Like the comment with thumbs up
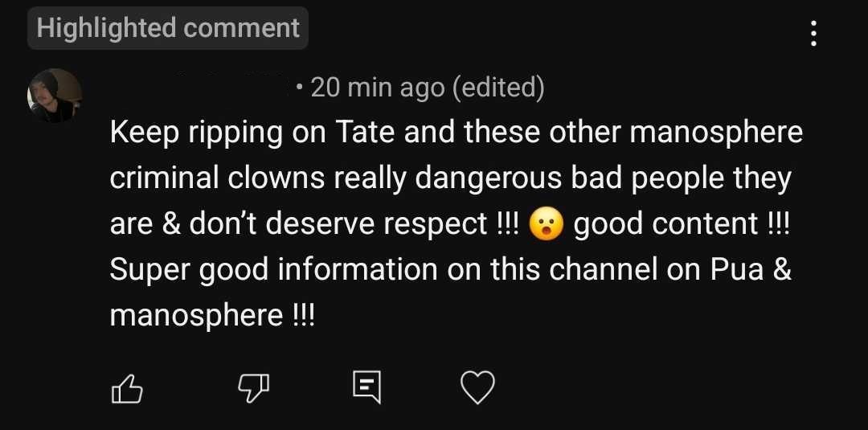This screenshot has height=430, width=868. pos(126,391)
